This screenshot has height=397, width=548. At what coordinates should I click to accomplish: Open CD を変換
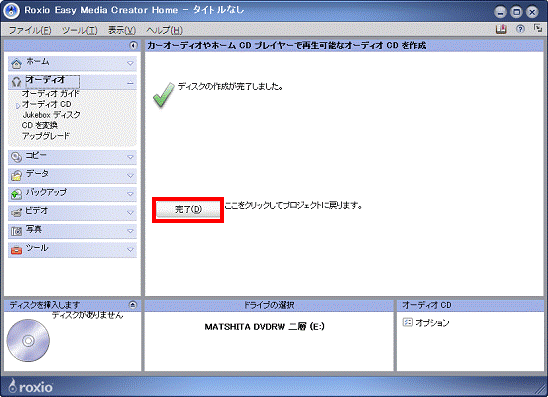pos(39,125)
